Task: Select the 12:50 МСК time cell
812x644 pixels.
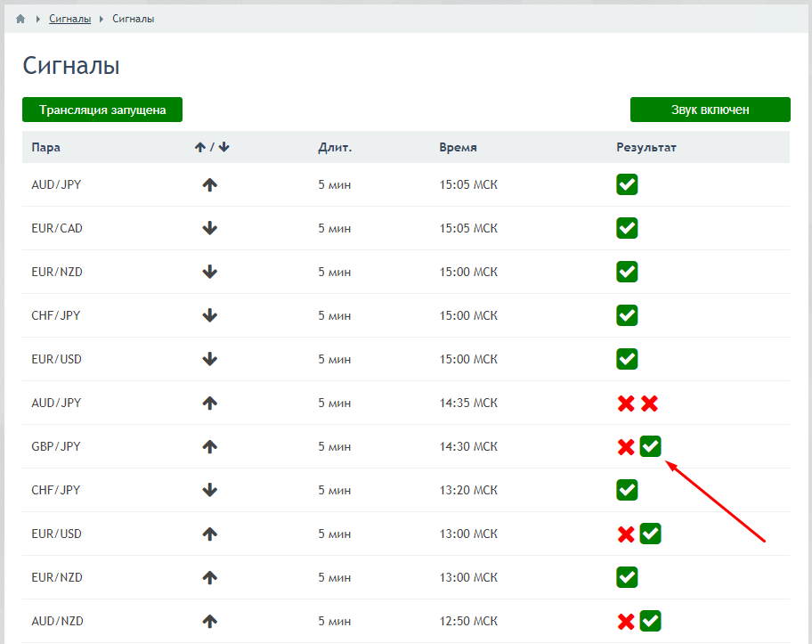Action: pyautogui.click(x=468, y=621)
